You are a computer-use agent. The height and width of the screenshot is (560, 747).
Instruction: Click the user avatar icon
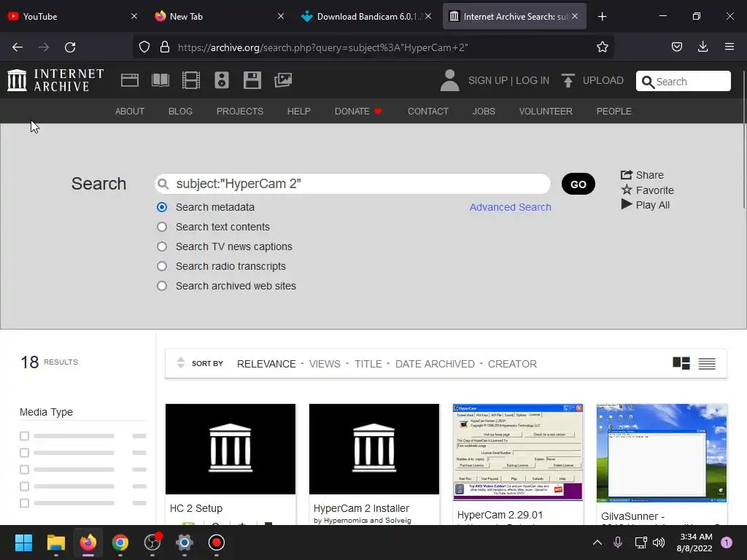[449, 80]
